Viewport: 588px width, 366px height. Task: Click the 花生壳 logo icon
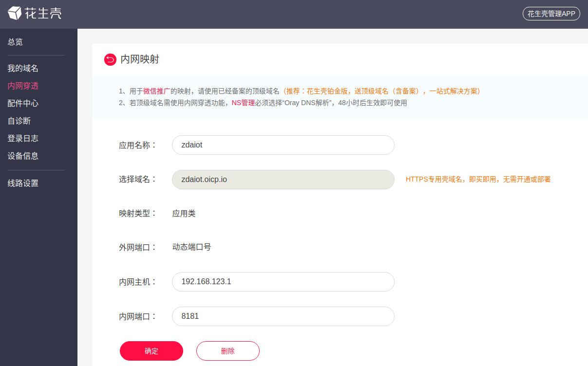(15, 13)
